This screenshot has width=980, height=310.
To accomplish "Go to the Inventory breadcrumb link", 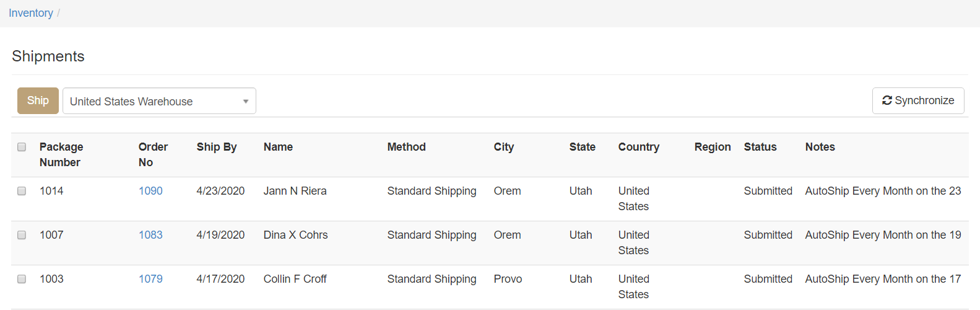I will (31, 13).
